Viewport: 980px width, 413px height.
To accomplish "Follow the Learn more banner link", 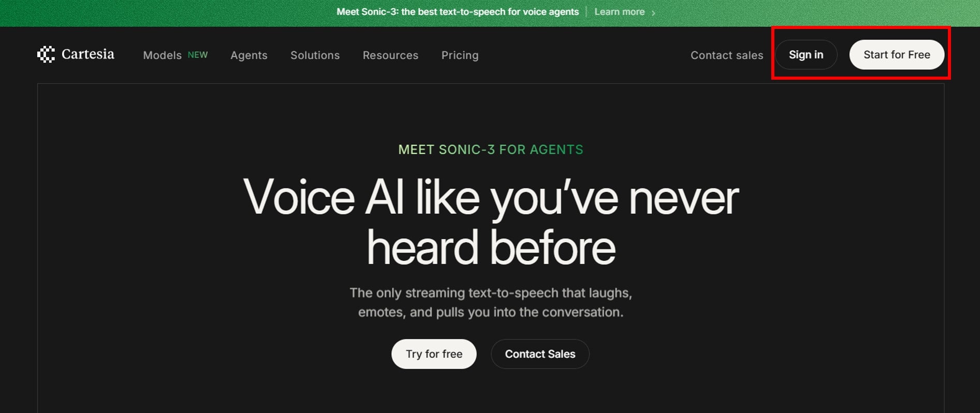I will tap(619, 12).
